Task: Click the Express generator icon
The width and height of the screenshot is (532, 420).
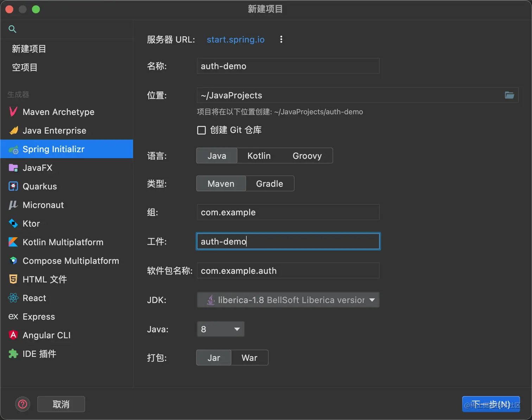Action: tap(13, 317)
